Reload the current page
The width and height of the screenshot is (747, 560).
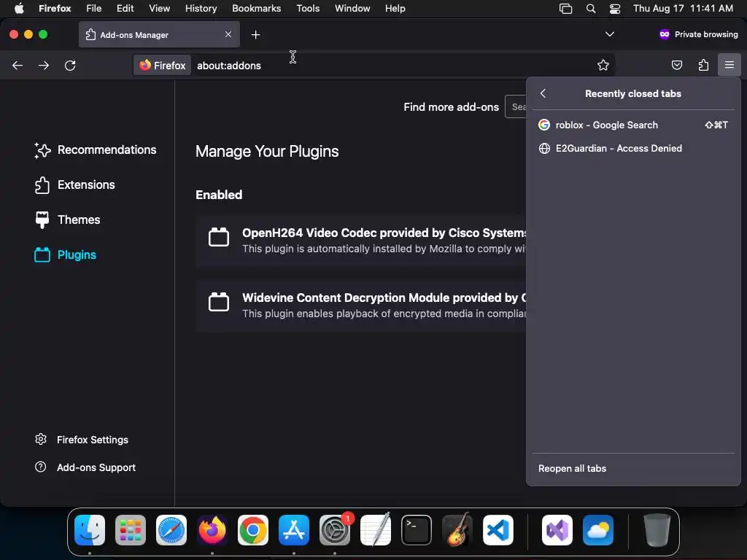70,65
